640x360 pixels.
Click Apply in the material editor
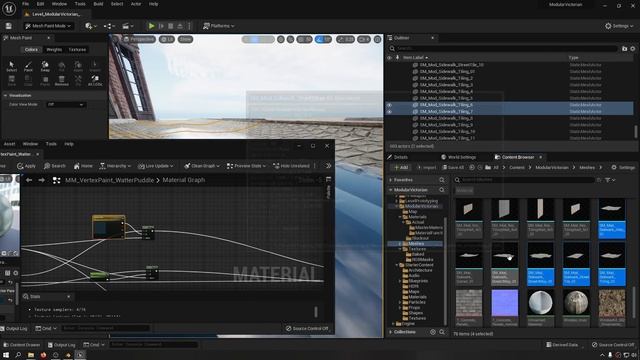point(27,166)
